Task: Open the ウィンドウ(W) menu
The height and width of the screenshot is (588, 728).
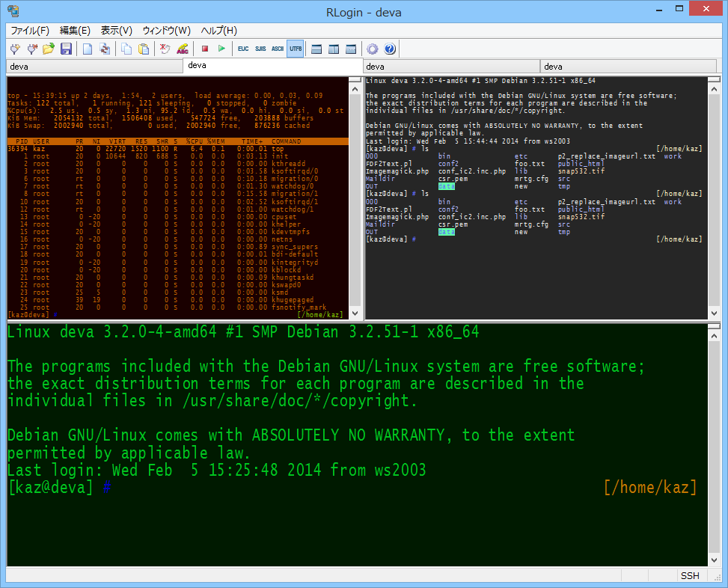Action: click(x=166, y=31)
